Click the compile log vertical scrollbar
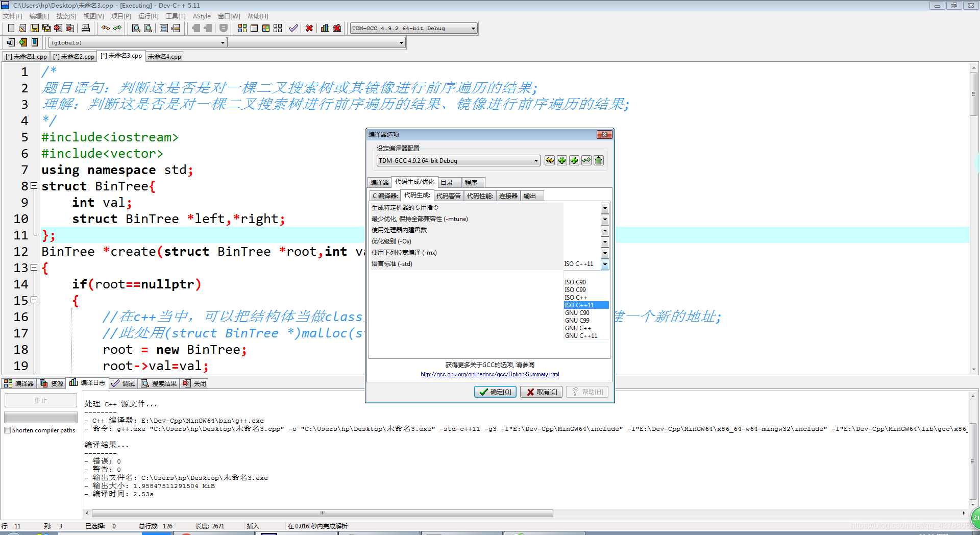Image resolution: width=980 pixels, height=535 pixels. pos(972,461)
